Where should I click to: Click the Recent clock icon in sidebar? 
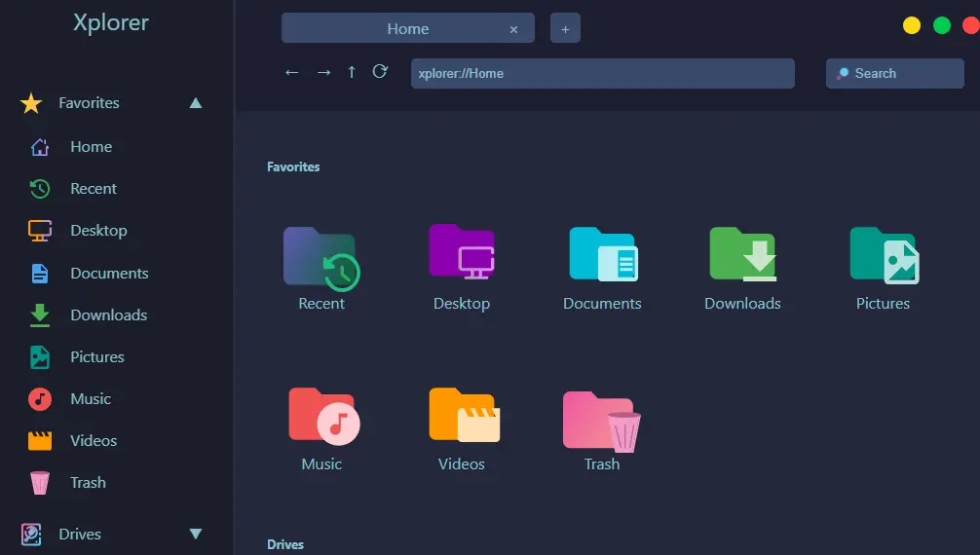(x=40, y=189)
